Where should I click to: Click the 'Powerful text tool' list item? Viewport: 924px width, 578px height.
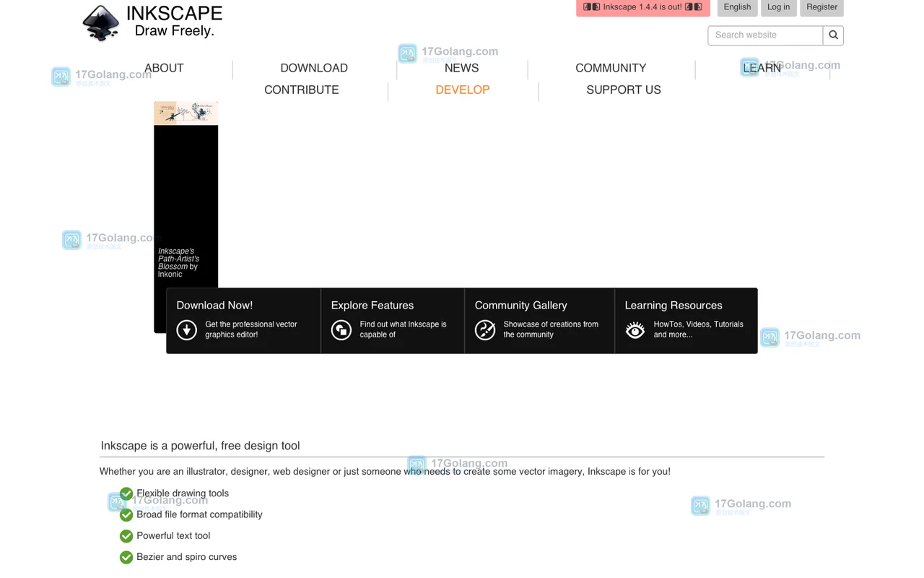click(173, 536)
